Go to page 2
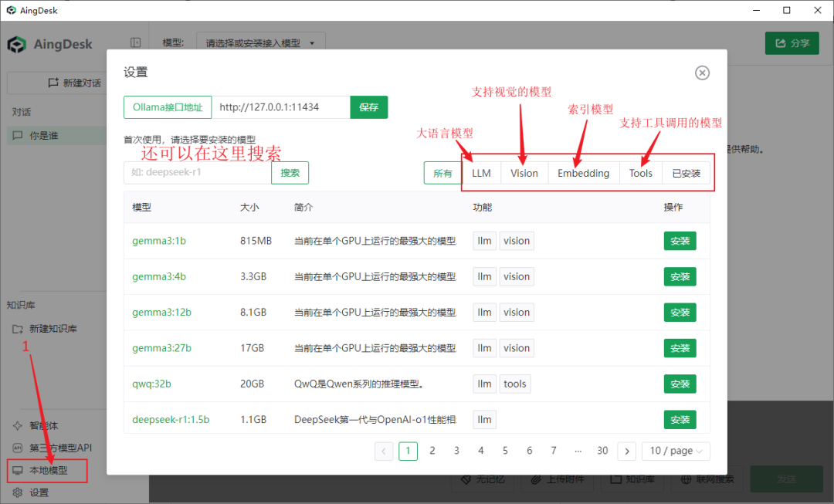The height and width of the screenshot is (504, 834). pos(432,451)
